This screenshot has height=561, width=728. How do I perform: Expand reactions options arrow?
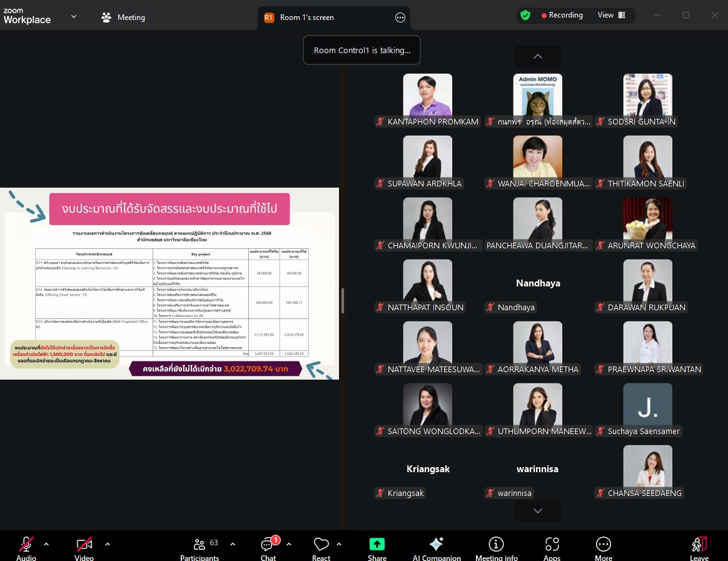coord(339,544)
